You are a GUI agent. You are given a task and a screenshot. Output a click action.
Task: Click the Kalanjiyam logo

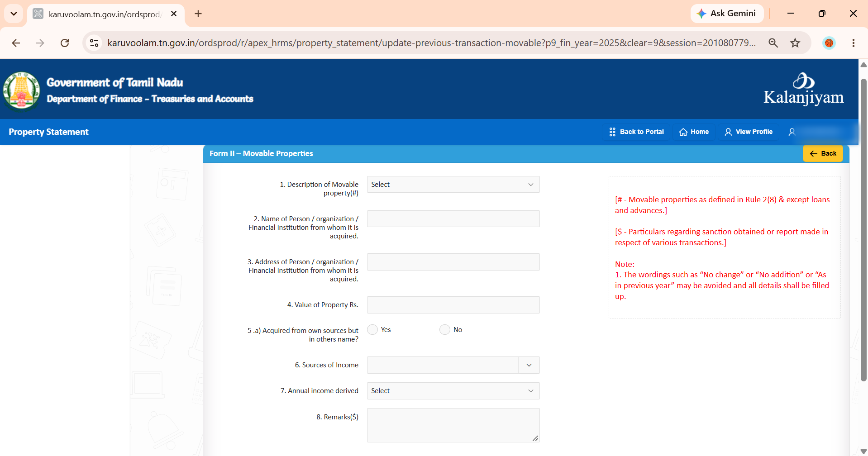click(x=803, y=89)
